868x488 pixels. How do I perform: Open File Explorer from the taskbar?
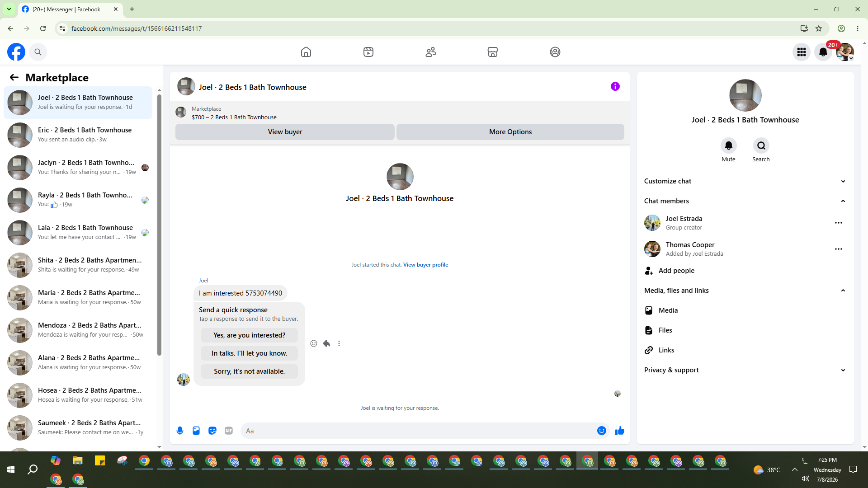click(78, 461)
